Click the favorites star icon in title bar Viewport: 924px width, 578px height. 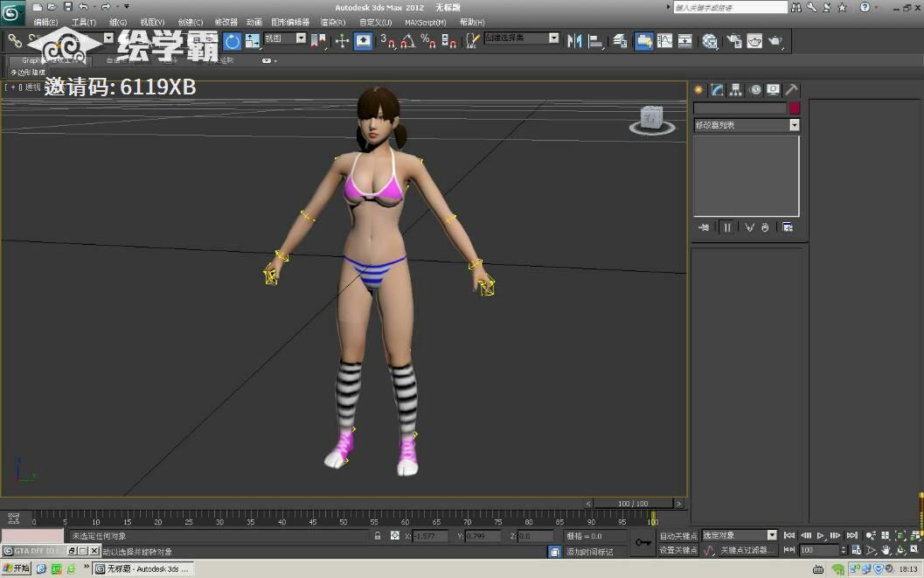(x=842, y=8)
